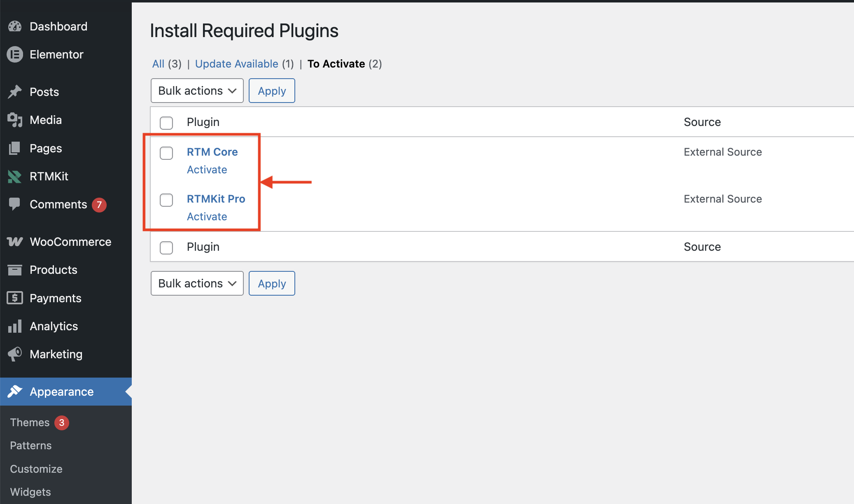The image size is (854, 504).
Task: Click the Media camera-note icon
Action: [15, 120]
